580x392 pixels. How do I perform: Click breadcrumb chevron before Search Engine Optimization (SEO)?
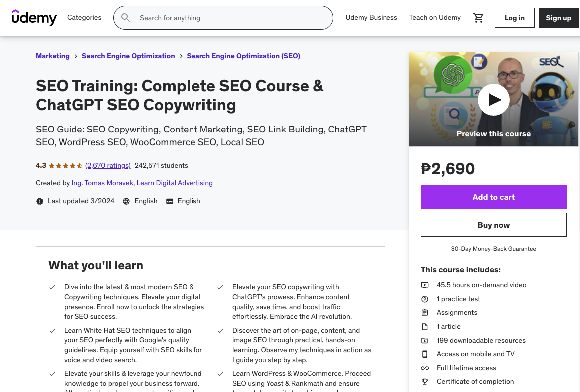point(181,56)
